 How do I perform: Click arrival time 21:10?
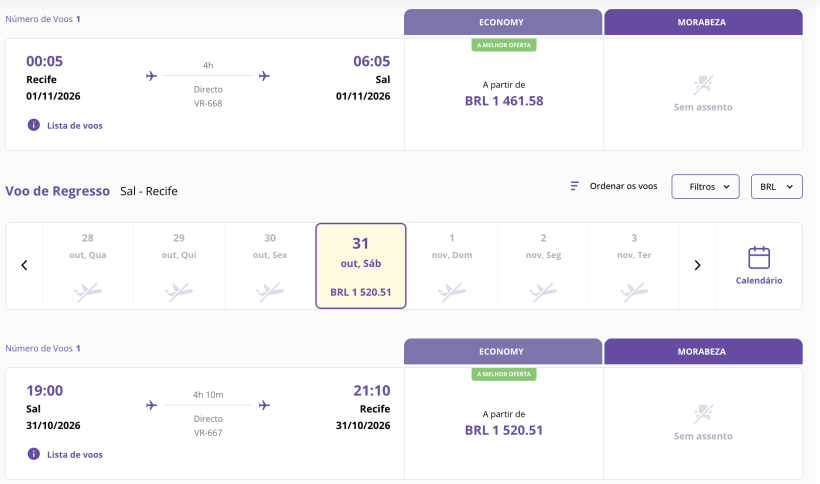[372, 390]
